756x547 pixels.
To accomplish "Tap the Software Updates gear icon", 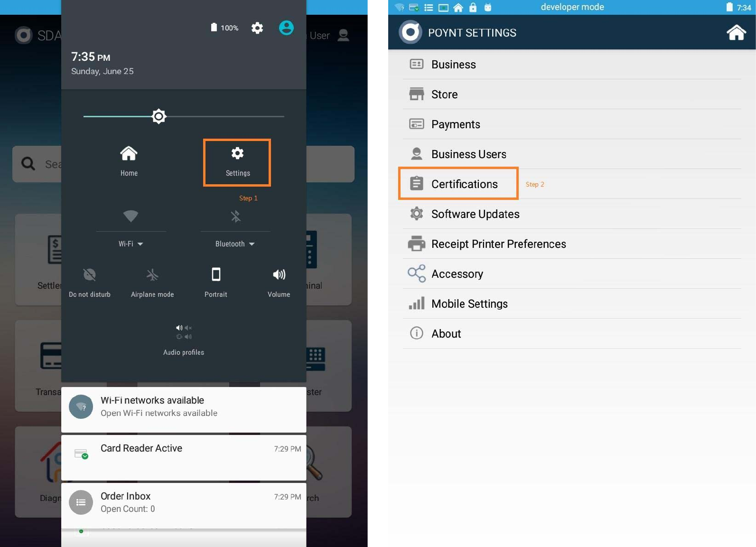I will pos(417,214).
